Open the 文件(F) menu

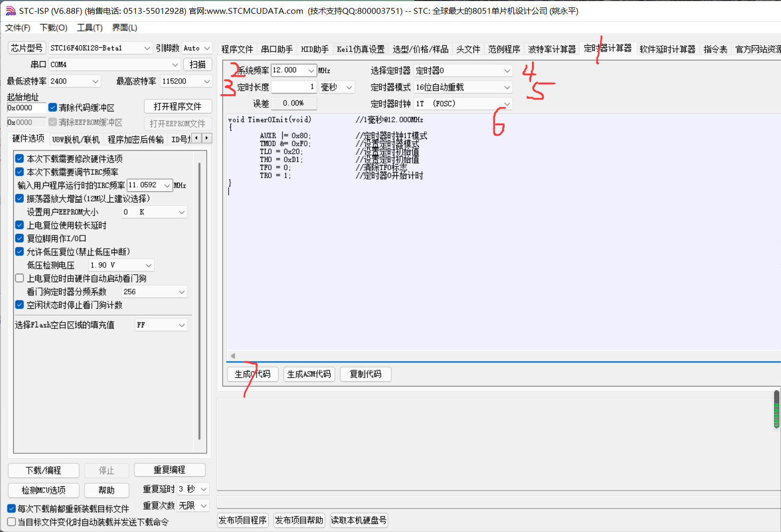(x=18, y=28)
